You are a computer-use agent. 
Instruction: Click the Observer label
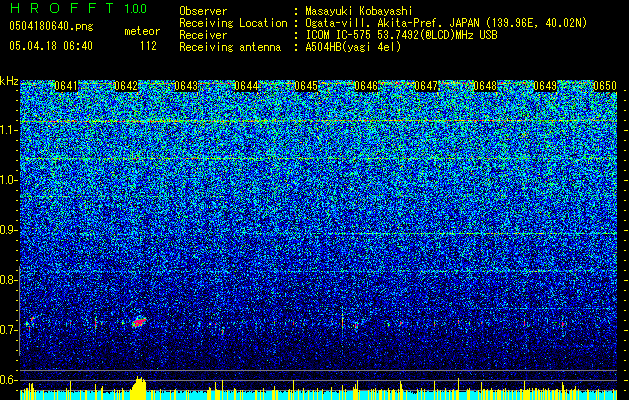203,11
